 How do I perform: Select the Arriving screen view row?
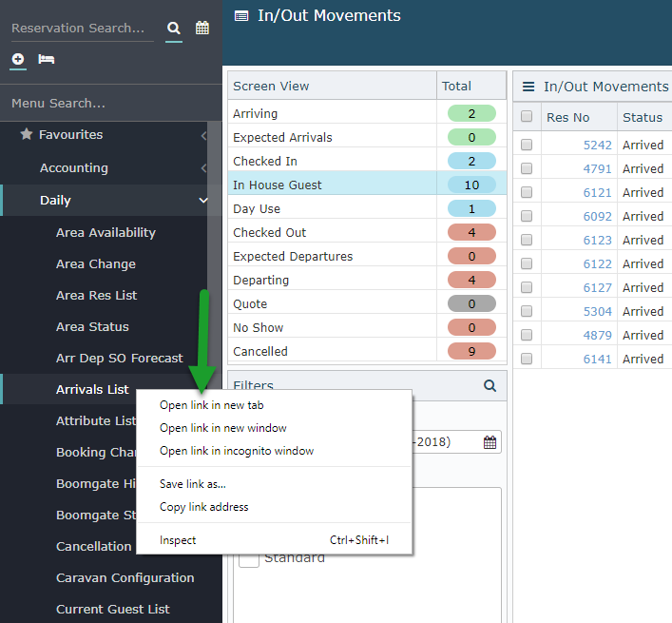367,113
